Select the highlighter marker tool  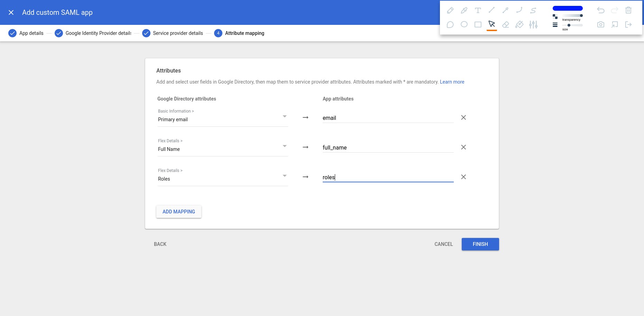[464, 10]
